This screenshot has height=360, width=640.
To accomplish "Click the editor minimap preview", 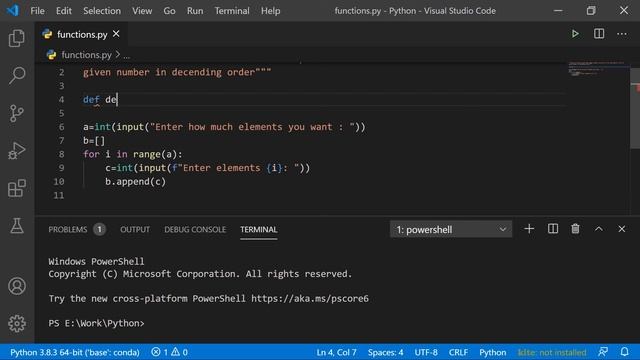I will click(598, 69).
